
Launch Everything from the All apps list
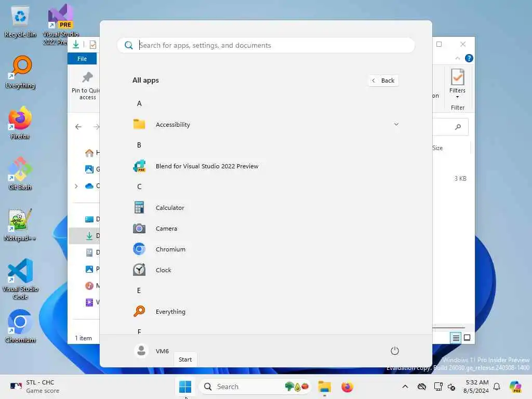265,312
